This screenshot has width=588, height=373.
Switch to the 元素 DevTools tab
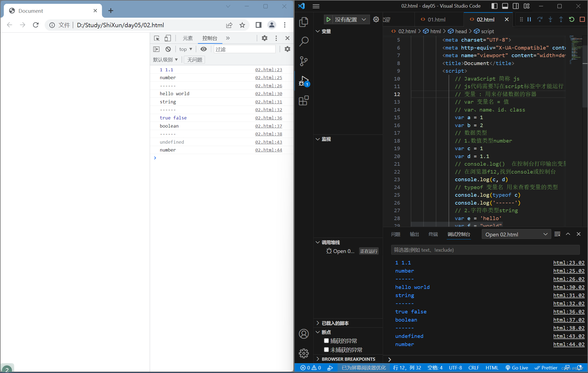click(188, 38)
